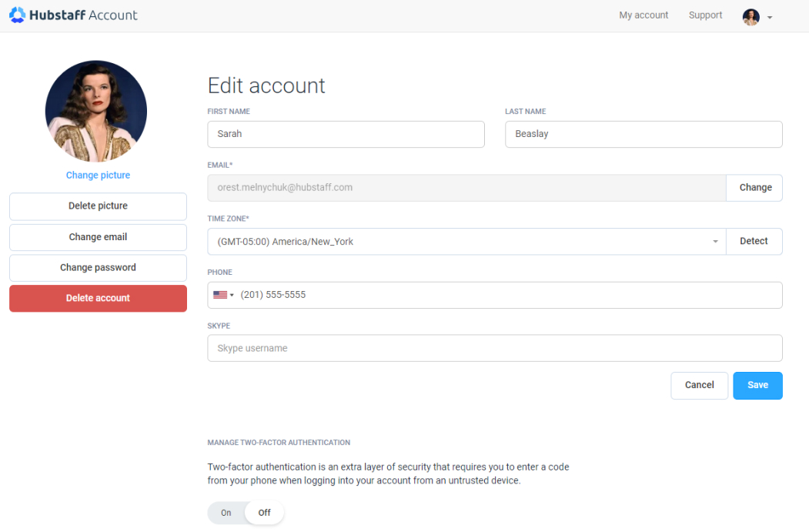The height and width of the screenshot is (532, 809).
Task: Go to My account
Action: 644,15
